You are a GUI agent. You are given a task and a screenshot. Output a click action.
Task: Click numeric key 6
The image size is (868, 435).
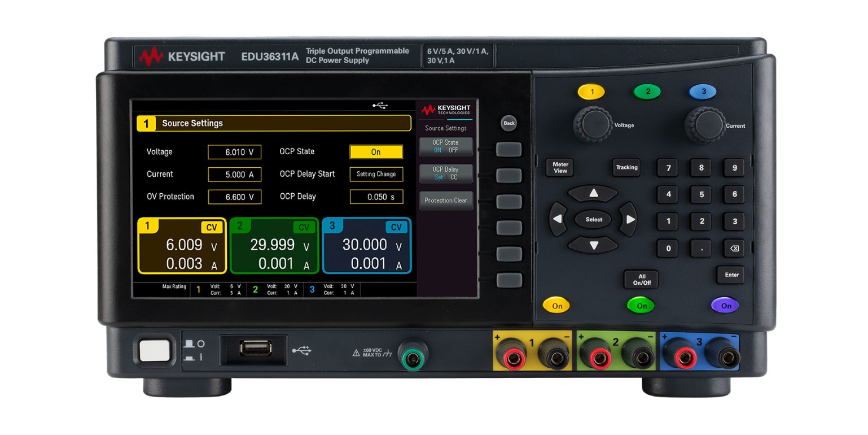tap(734, 194)
